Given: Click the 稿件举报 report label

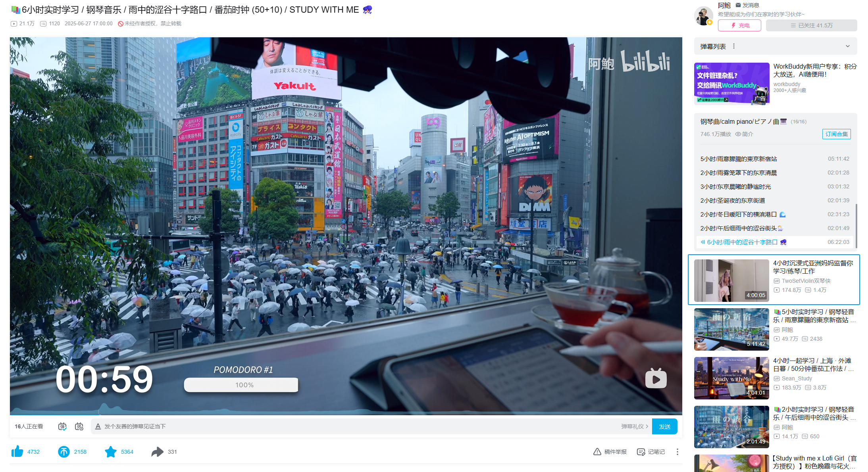Looking at the screenshot, I should [616, 452].
